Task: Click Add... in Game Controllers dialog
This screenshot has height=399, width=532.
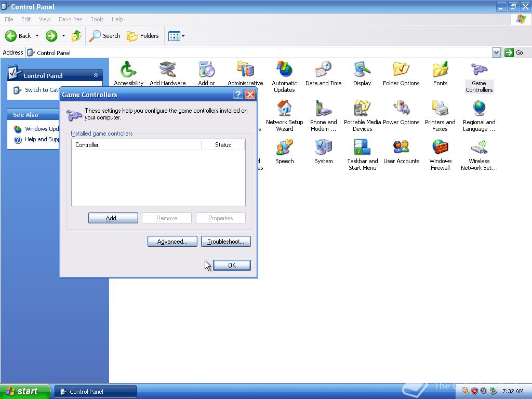Action: click(113, 218)
